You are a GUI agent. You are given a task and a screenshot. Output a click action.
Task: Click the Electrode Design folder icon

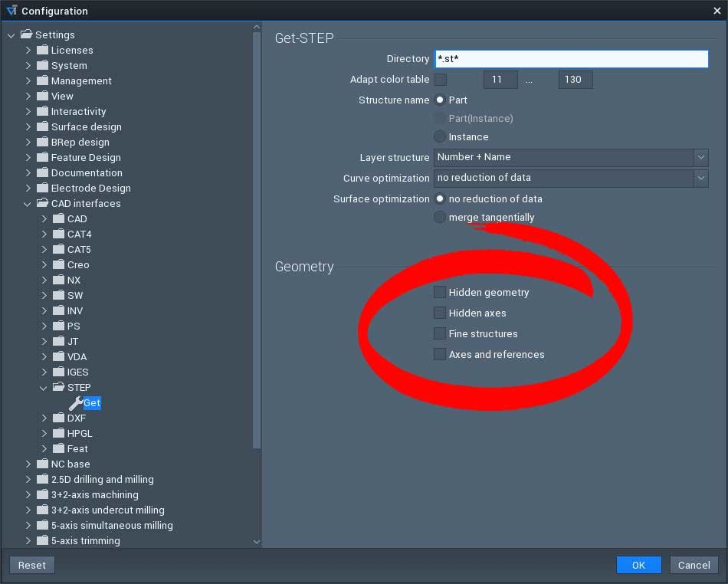42,188
